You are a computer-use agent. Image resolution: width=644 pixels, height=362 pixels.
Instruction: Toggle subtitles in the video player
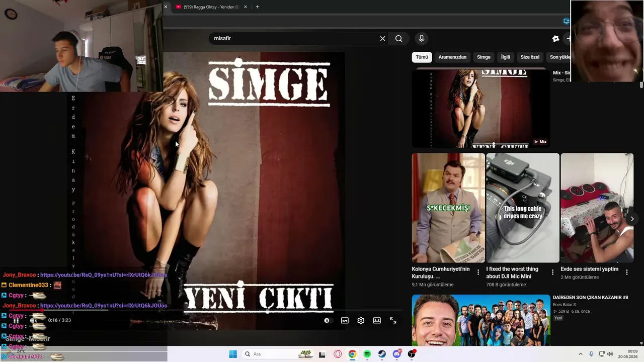click(x=345, y=320)
